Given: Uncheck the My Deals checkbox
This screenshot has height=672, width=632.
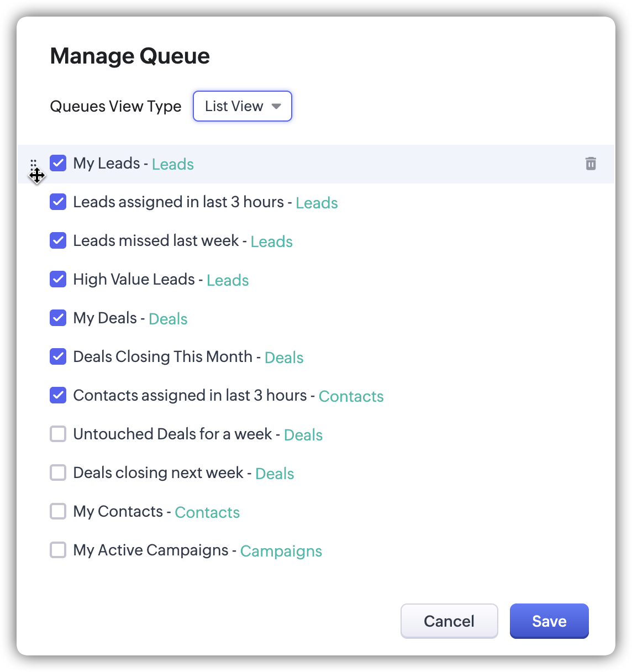Looking at the screenshot, I should 58,318.
